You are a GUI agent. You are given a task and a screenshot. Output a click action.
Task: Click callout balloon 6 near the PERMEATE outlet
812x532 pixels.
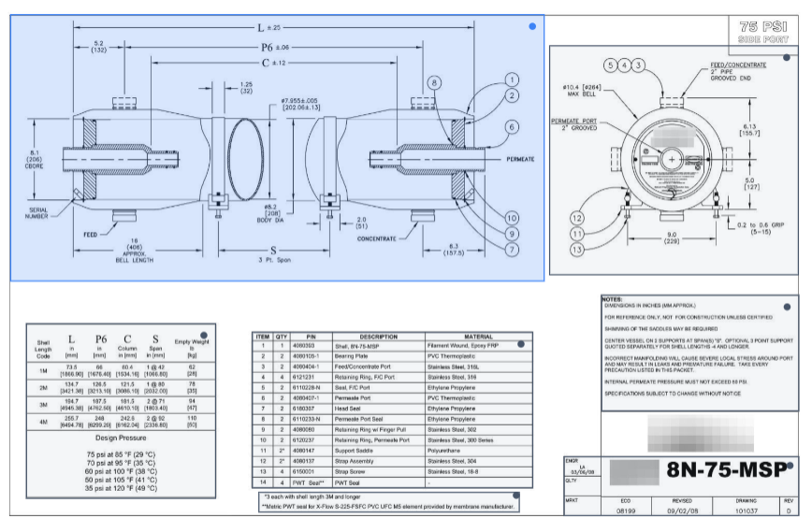coord(512,127)
